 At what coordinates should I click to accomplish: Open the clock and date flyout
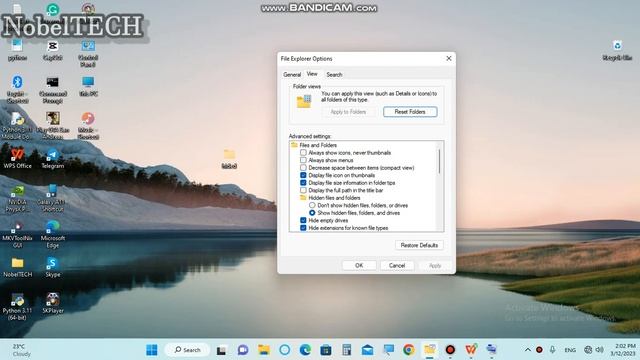point(623,350)
